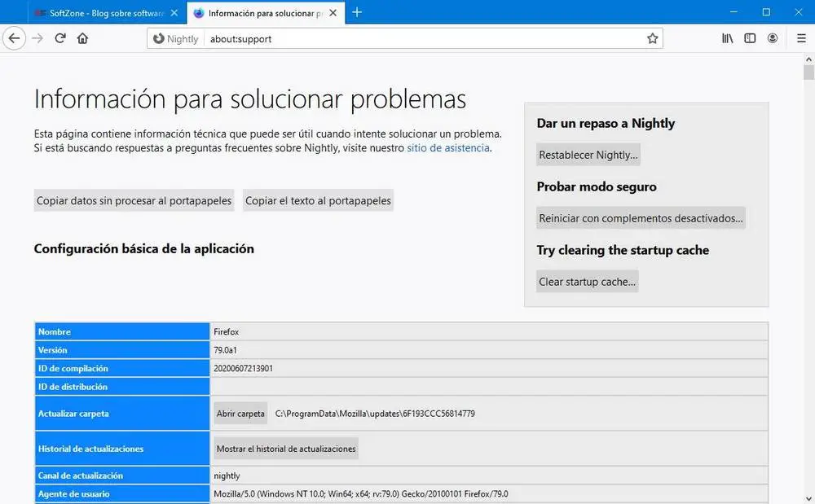Go back using the back arrow

click(x=14, y=38)
